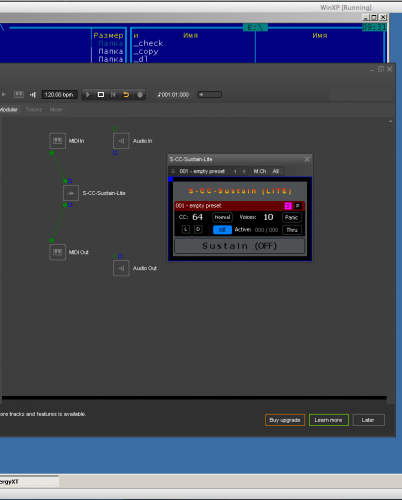Select the MIDI Out module icon
This screenshot has width=402, height=500.
57,252
